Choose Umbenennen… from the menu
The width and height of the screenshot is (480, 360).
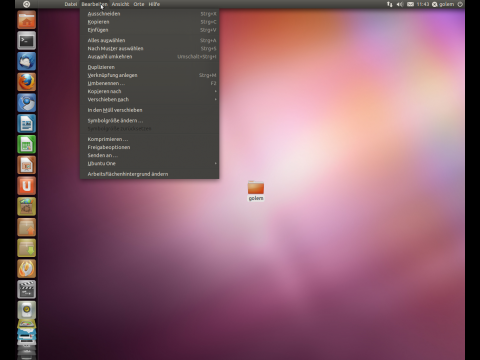point(150,83)
